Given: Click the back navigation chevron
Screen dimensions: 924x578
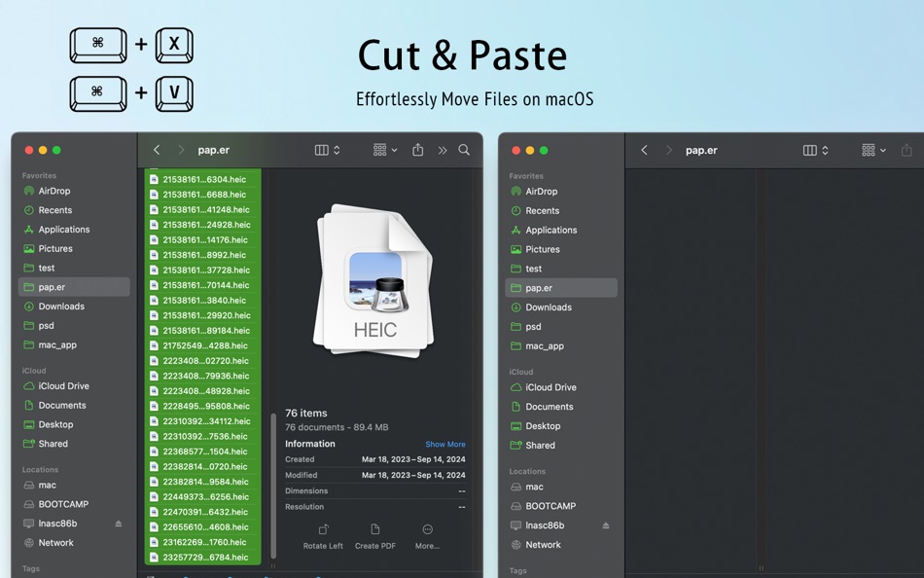Looking at the screenshot, I should pos(157,150).
